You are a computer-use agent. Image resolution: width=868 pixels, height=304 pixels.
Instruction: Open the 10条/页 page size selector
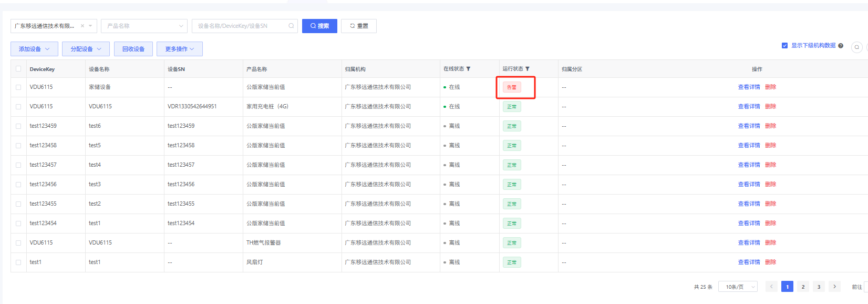click(x=738, y=287)
